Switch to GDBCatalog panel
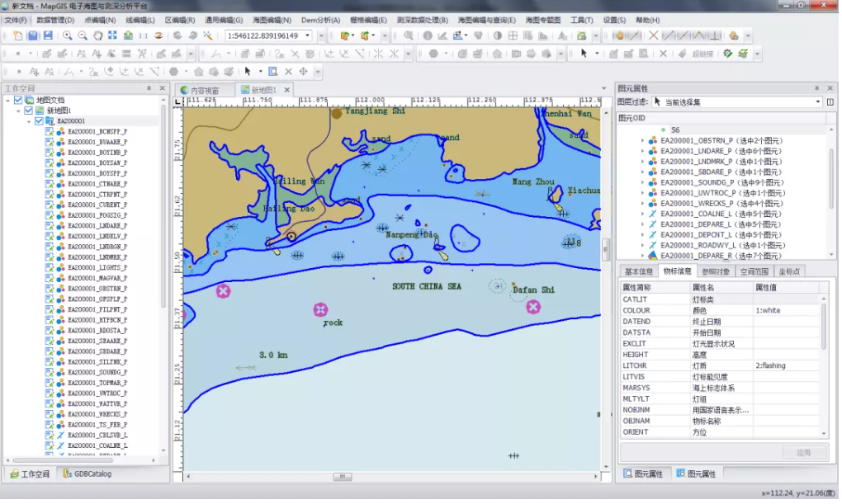Screen dimensions: 842x504 pyautogui.click(x=88, y=474)
